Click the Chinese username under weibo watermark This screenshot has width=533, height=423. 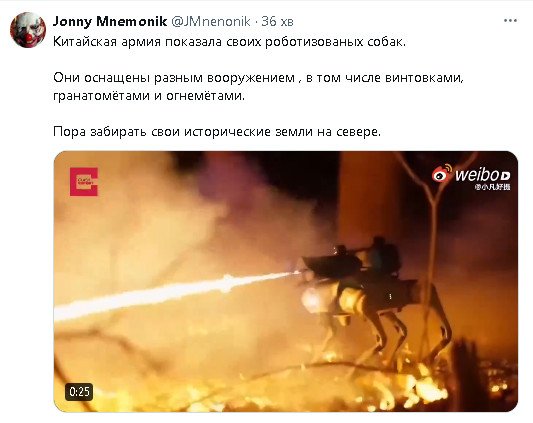[x=493, y=187]
